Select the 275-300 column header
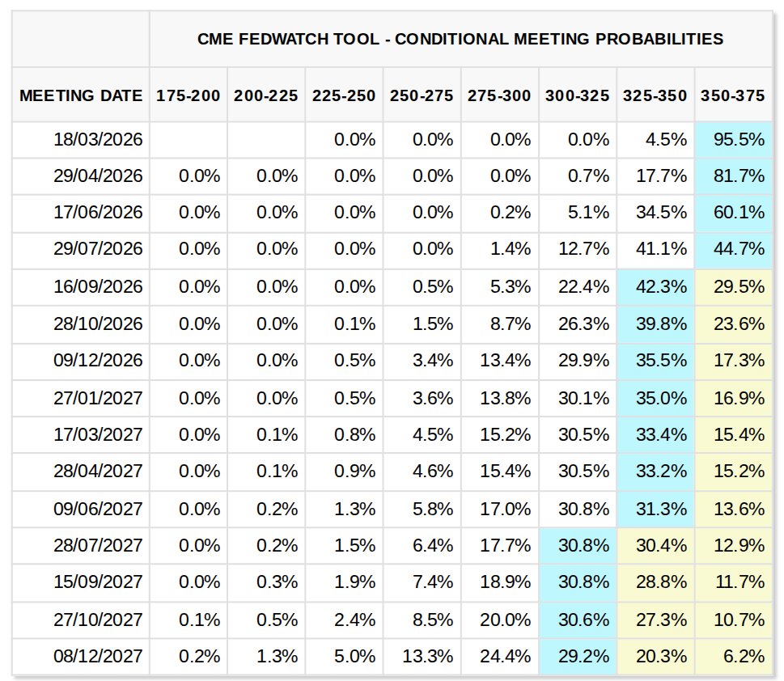784x681 pixels. 499,95
